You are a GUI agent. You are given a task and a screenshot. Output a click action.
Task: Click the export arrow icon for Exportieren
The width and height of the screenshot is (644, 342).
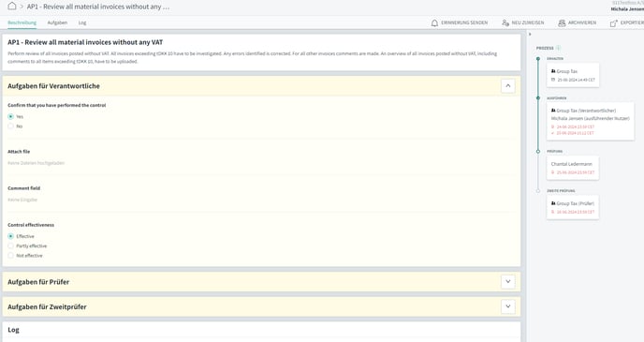coord(614,23)
